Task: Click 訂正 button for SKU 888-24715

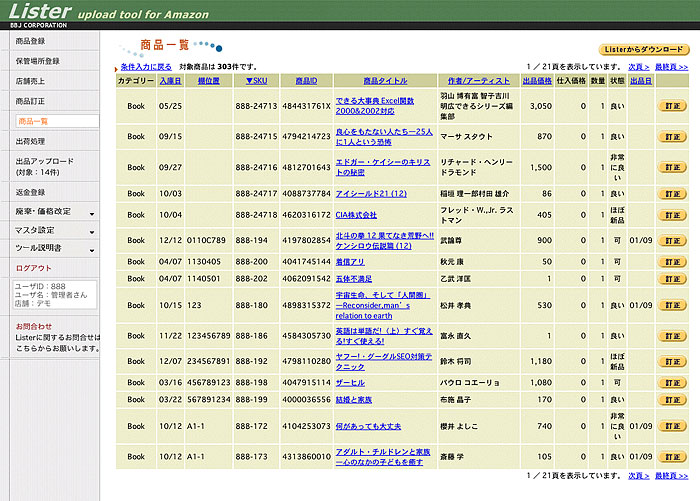Action: [x=672, y=137]
